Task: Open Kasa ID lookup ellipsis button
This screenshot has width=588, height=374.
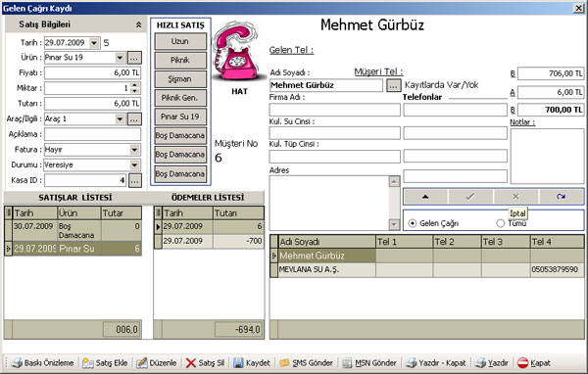Action: tap(135, 180)
